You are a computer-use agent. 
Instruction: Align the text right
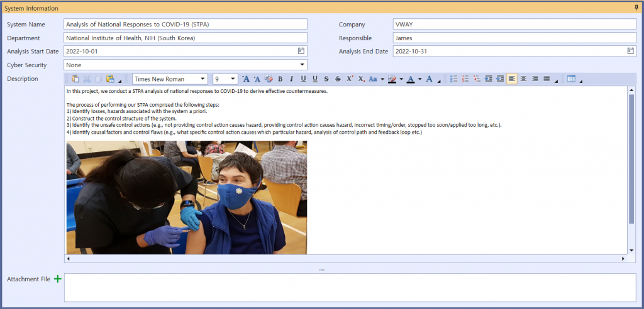click(535, 79)
